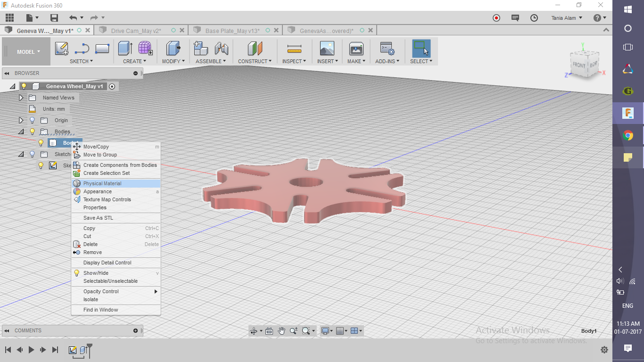Click the Measure ruler icon
Screen dimensions: 644x362
click(294, 49)
